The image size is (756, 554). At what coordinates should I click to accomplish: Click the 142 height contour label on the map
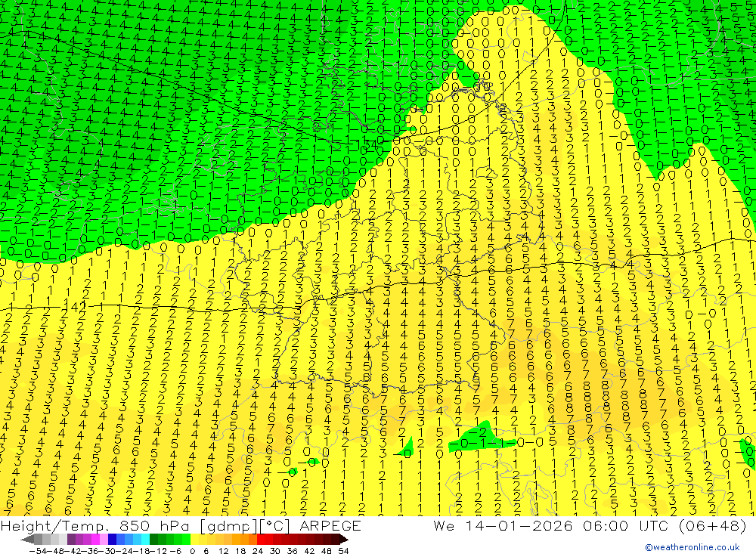(x=75, y=307)
